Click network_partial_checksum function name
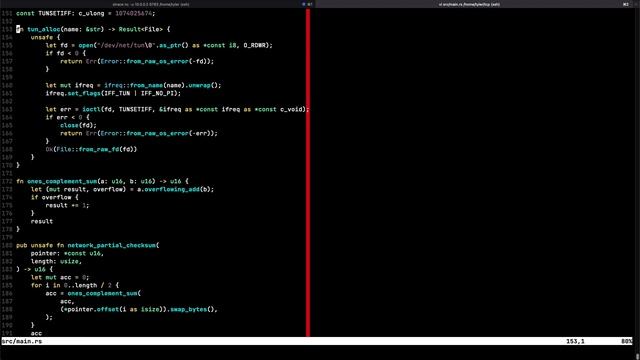Image resolution: width=640 pixels, height=360 pixels. (111, 245)
